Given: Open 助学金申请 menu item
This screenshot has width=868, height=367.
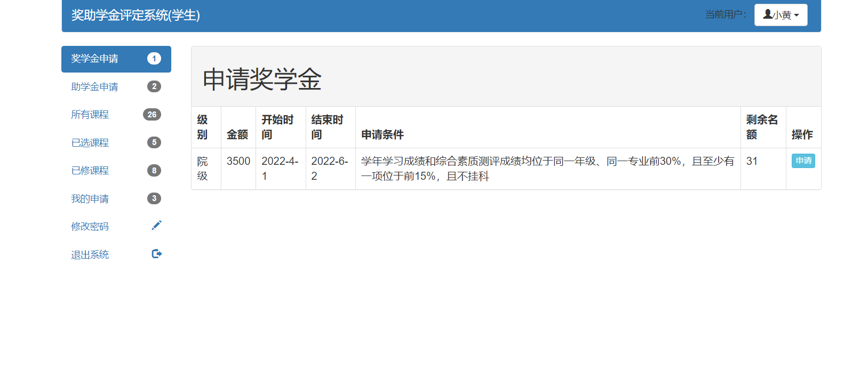Looking at the screenshot, I should [116, 87].
